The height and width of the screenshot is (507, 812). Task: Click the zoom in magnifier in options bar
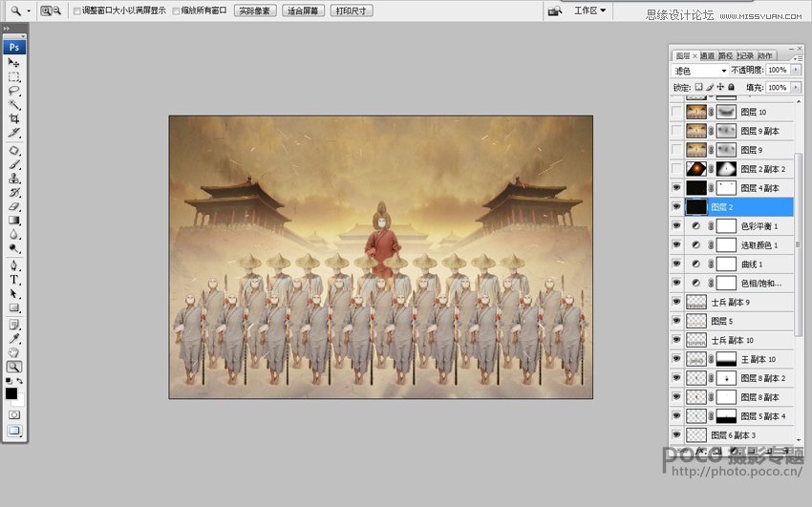pyautogui.click(x=46, y=11)
